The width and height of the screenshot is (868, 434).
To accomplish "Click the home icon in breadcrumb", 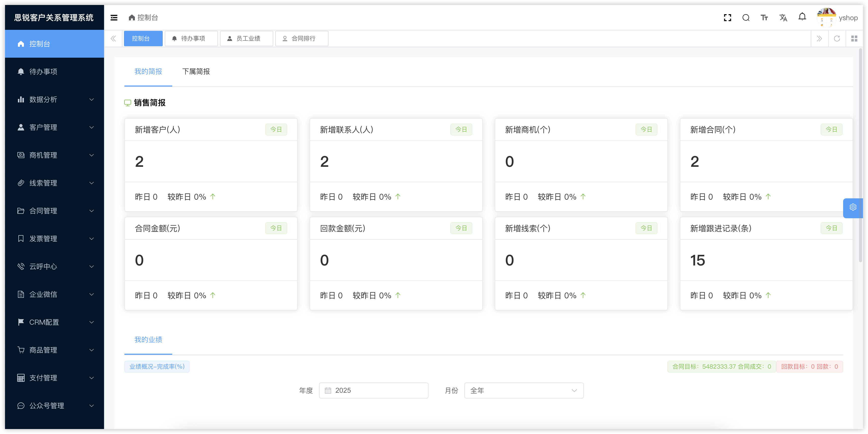I will point(132,17).
